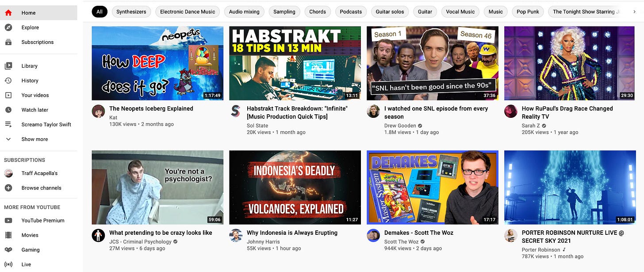The height and width of the screenshot is (272, 644).
Task: Click the next arrow on the chips bar
Action: [x=635, y=12]
